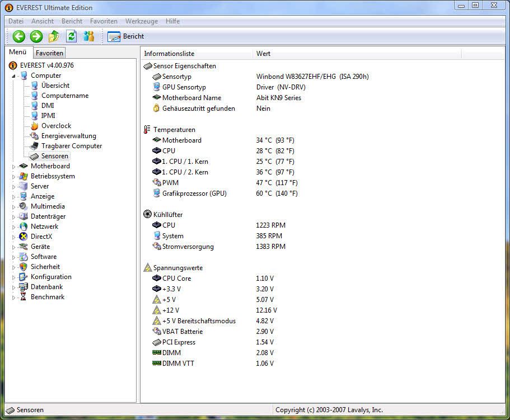Expand the Multimedia tree node
The image size is (510, 420).
(13, 207)
